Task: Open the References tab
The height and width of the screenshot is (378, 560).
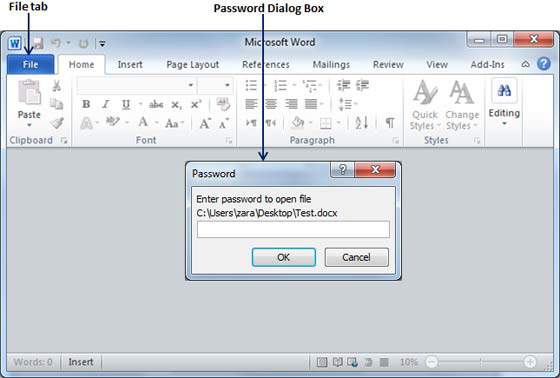Action: coord(266,65)
